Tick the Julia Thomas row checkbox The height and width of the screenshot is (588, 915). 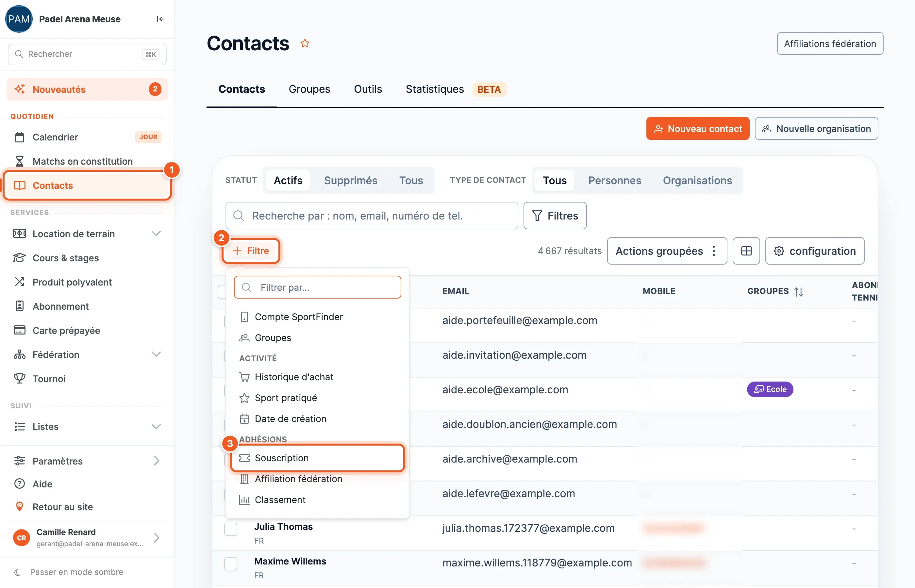(231, 529)
